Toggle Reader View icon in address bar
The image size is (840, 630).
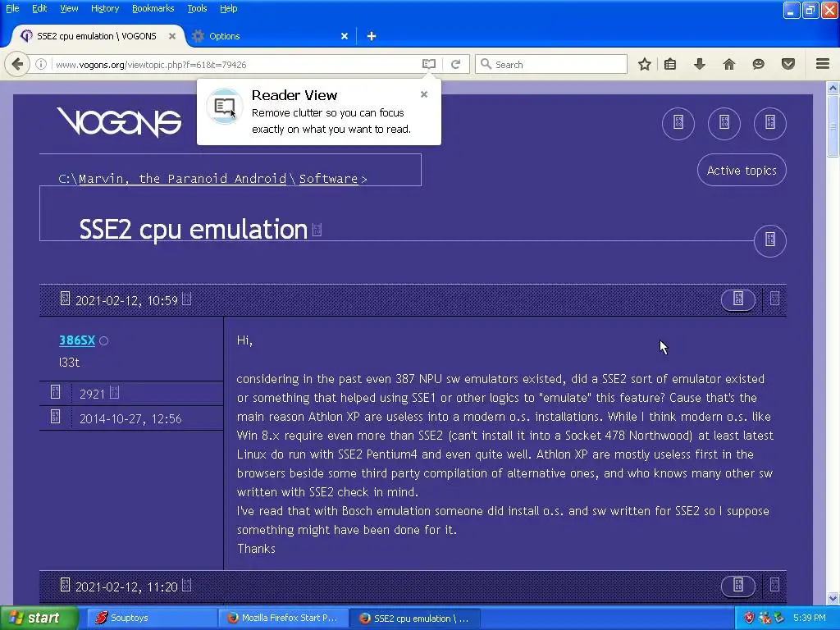click(428, 64)
